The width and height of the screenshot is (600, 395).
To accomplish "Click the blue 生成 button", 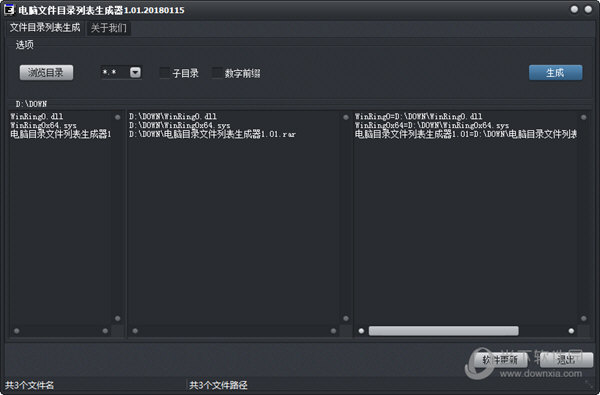I will [x=556, y=72].
